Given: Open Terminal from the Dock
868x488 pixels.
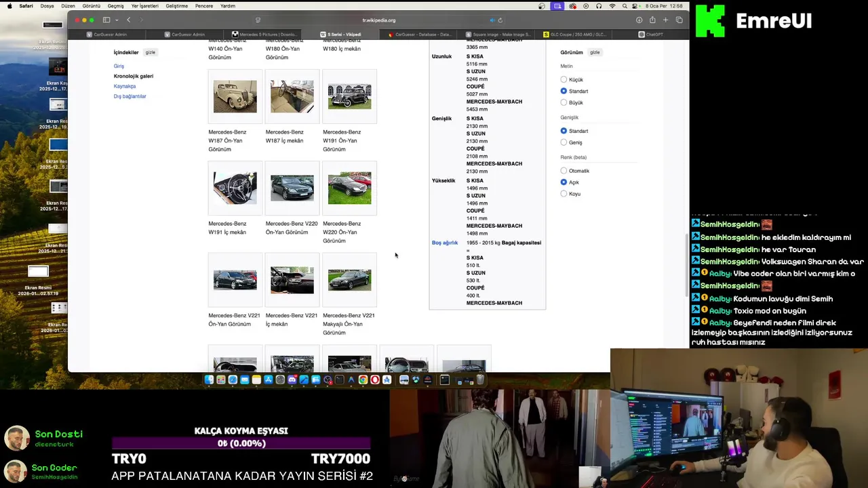Looking at the screenshot, I should [x=339, y=380].
